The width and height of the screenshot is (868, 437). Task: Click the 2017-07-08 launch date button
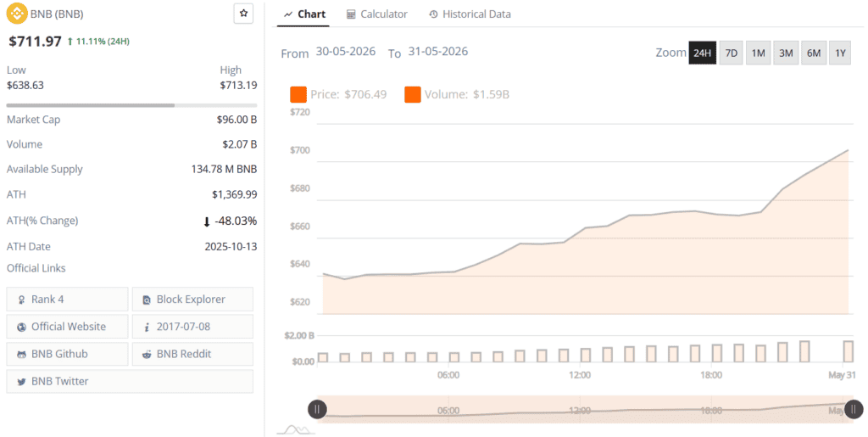click(x=192, y=327)
